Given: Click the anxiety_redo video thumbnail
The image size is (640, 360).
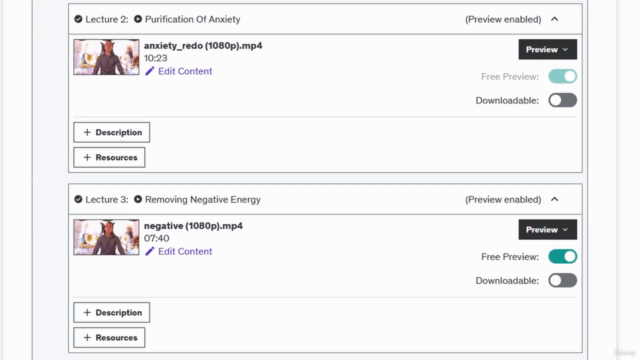Looking at the screenshot, I should [106, 57].
